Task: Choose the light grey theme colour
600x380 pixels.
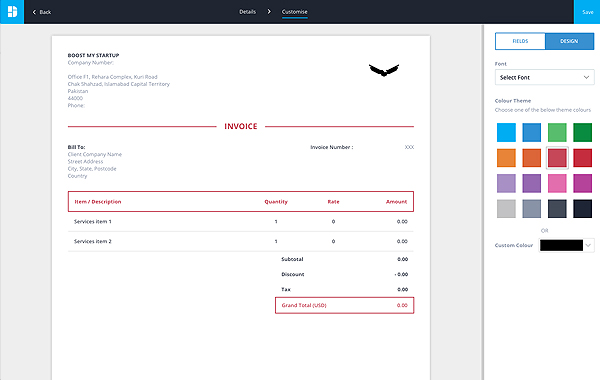Action: (506, 209)
